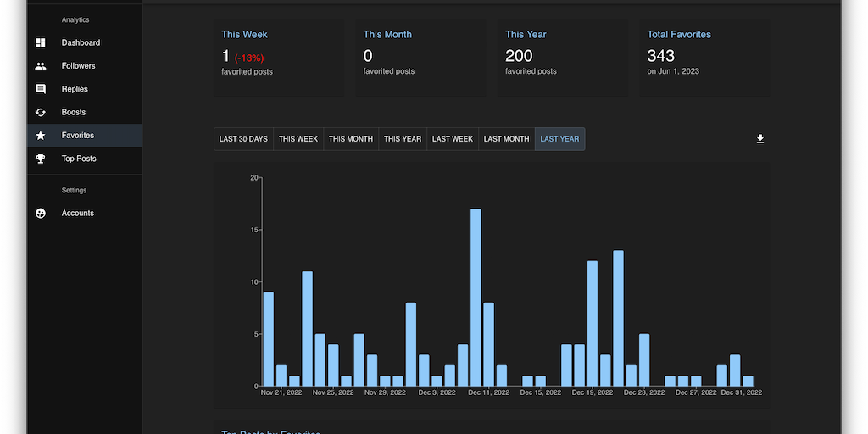The height and width of the screenshot is (434, 868).
Task: Click the LAST YEAR selected button
Action: pos(559,139)
